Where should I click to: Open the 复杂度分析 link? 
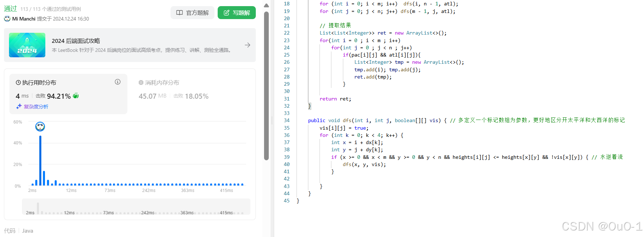[x=36, y=107]
